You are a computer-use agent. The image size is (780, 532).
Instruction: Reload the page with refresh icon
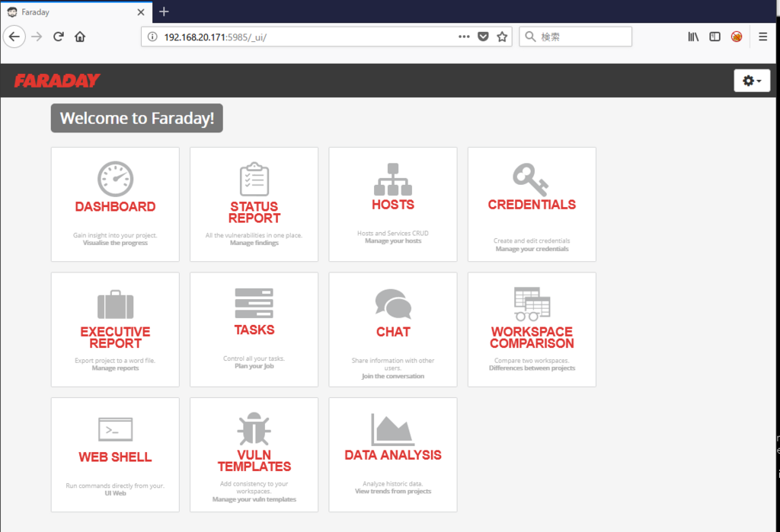(x=58, y=37)
